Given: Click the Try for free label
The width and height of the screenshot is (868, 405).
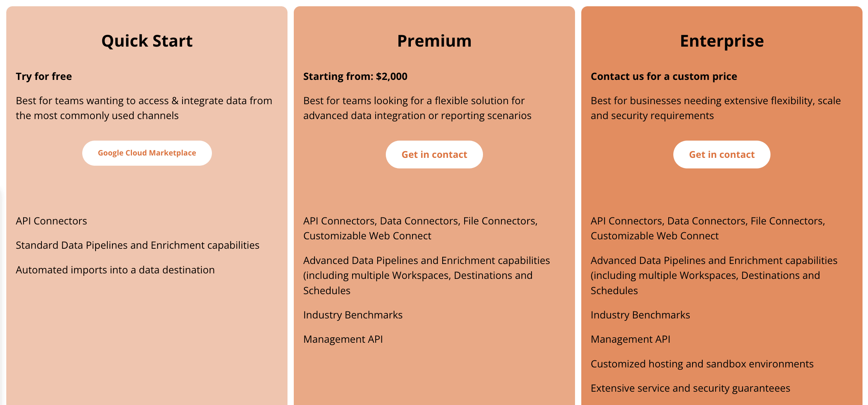Looking at the screenshot, I should (x=44, y=76).
